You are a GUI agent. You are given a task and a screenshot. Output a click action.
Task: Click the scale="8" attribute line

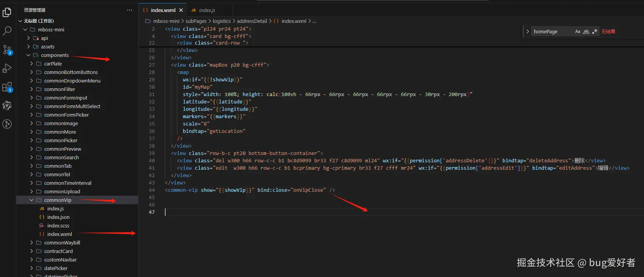(x=196, y=124)
